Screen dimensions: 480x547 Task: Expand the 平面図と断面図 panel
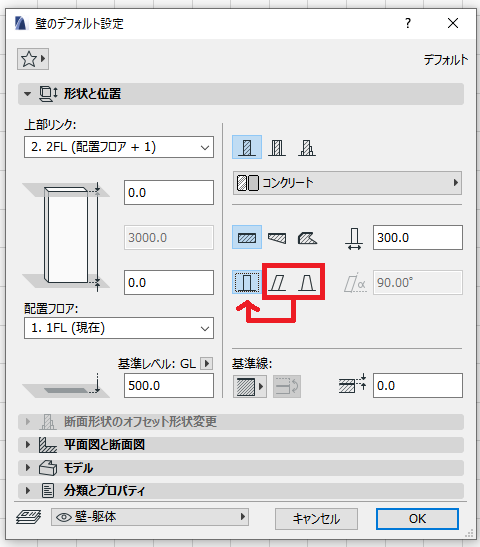pos(241,445)
